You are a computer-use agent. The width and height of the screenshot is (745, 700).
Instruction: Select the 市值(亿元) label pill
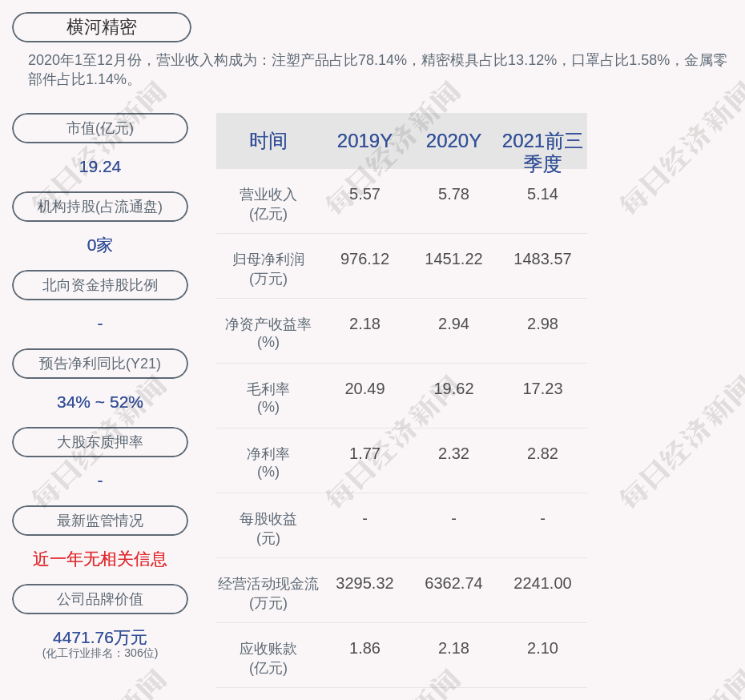tap(100, 128)
